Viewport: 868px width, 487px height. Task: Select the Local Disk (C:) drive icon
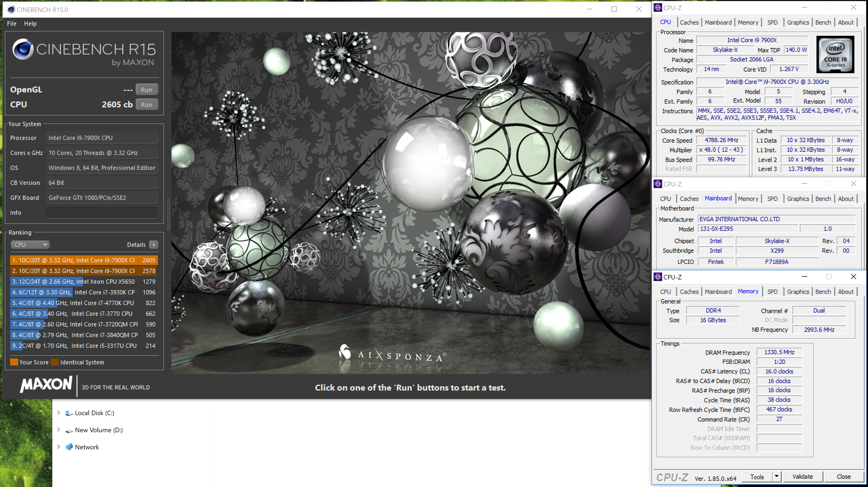click(x=69, y=413)
